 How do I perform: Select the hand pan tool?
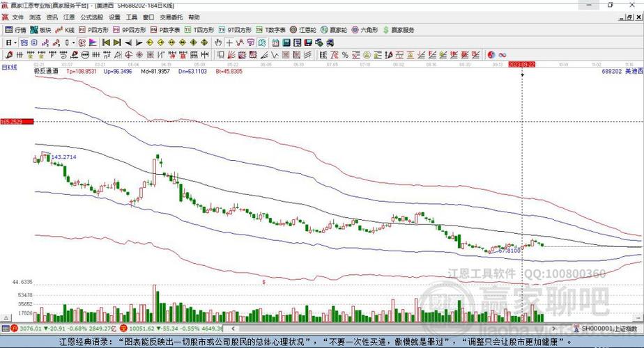tap(218, 42)
